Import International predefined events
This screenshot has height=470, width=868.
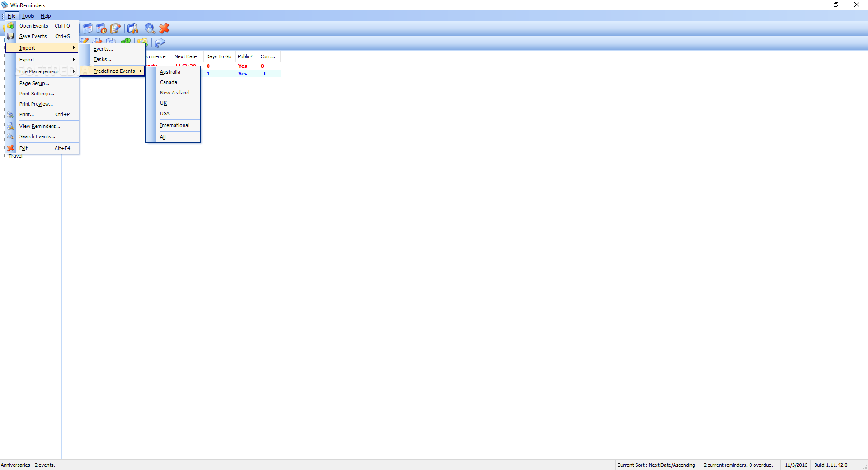(x=173, y=125)
